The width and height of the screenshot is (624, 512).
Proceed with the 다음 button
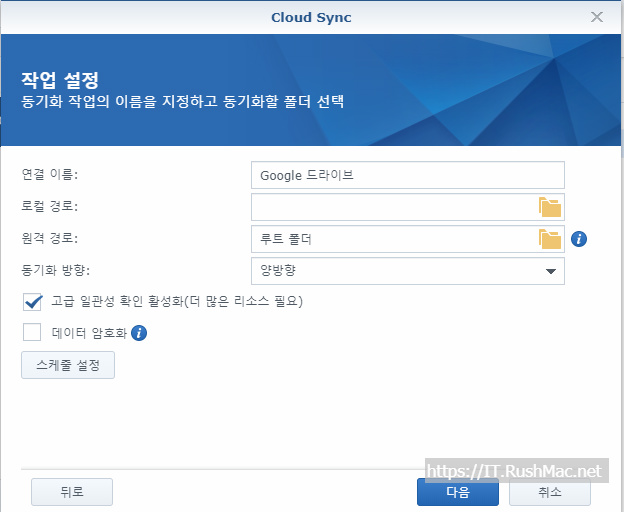tap(458, 492)
